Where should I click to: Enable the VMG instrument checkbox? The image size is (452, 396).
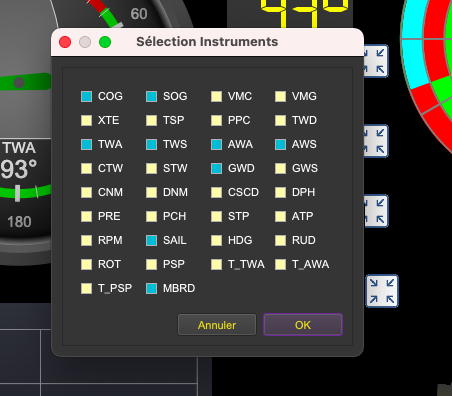point(281,96)
